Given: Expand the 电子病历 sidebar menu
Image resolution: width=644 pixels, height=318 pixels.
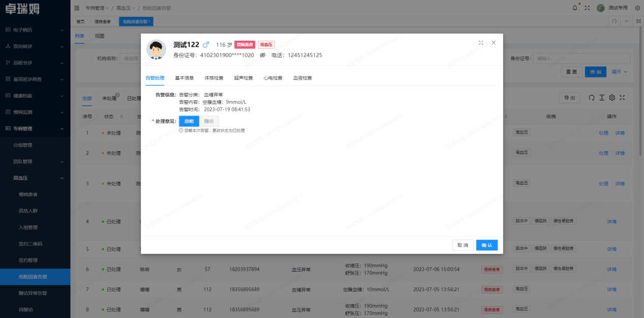Looking at the screenshot, I should 35,30.
